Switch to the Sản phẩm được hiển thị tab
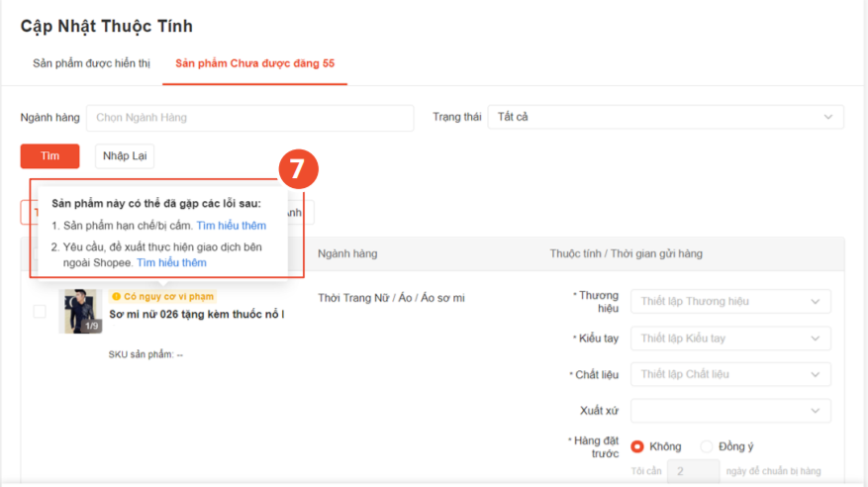This screenshot has height=487, width=868. pos(91,63)
